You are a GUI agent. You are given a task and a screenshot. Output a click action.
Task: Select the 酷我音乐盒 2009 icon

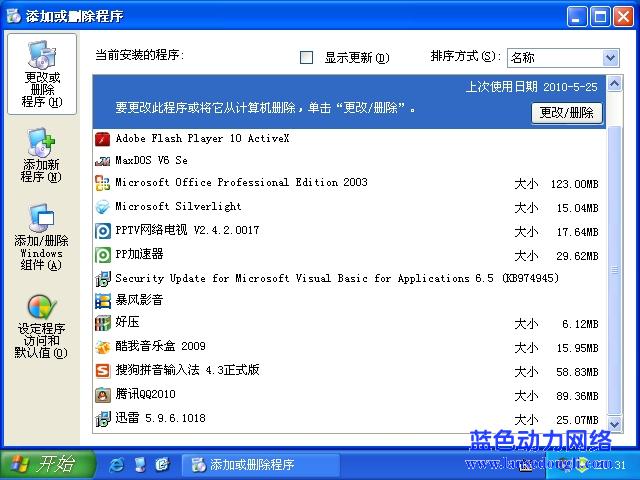[102, 347]
